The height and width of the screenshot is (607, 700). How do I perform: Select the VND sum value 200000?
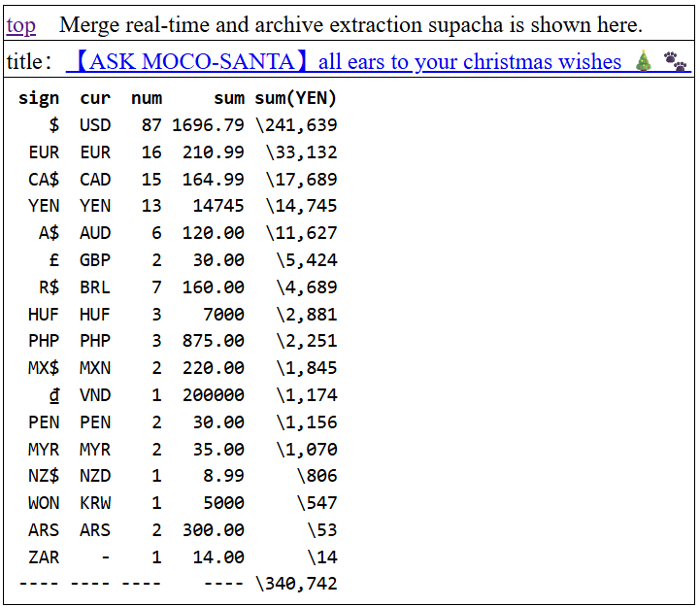(x=214, y=395)
